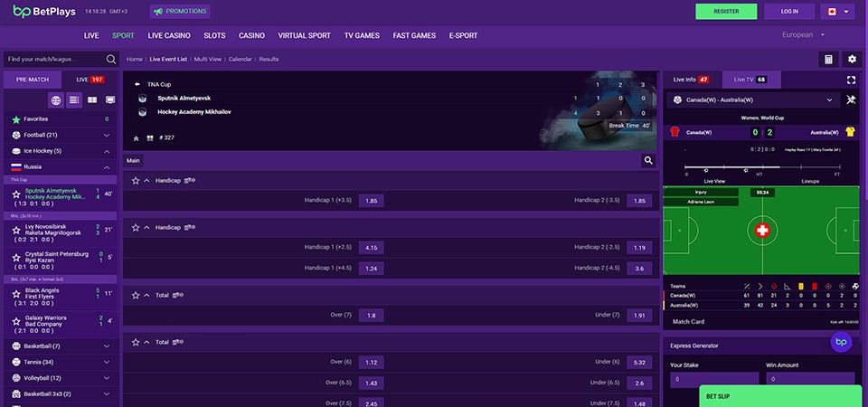Open Lineups view in match tracker
The width and height of the screenshot is (868, 407).
point(810,181)
